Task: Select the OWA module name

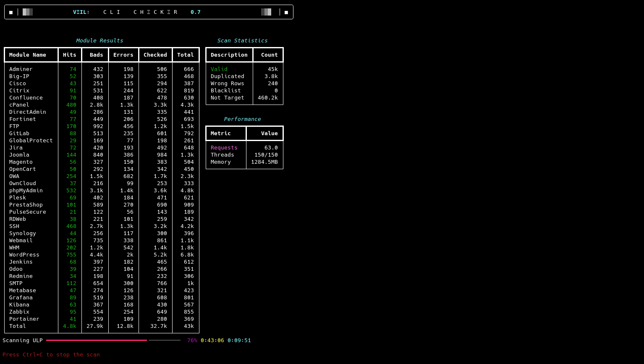Action: pos(14,176)
